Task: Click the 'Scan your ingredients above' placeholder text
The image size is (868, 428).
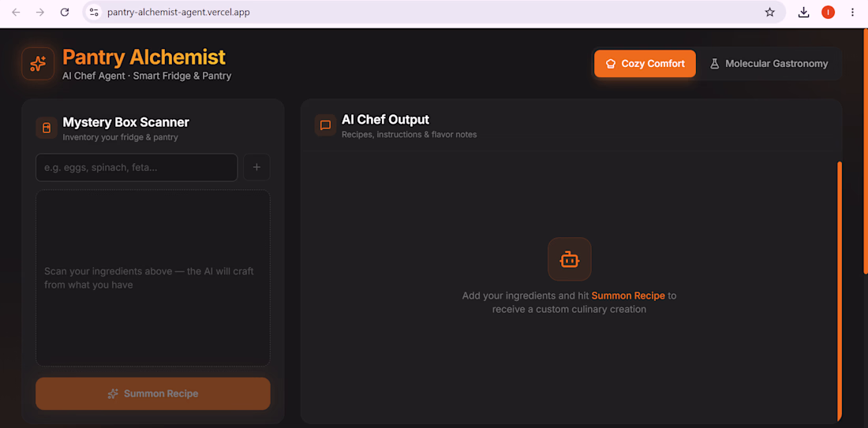Action: click(149, 278)
